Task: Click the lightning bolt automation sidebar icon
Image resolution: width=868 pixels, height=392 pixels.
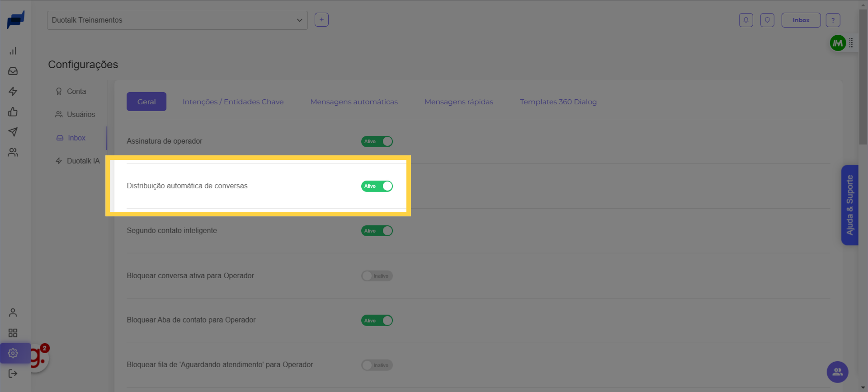Action: tap(13, 92)
